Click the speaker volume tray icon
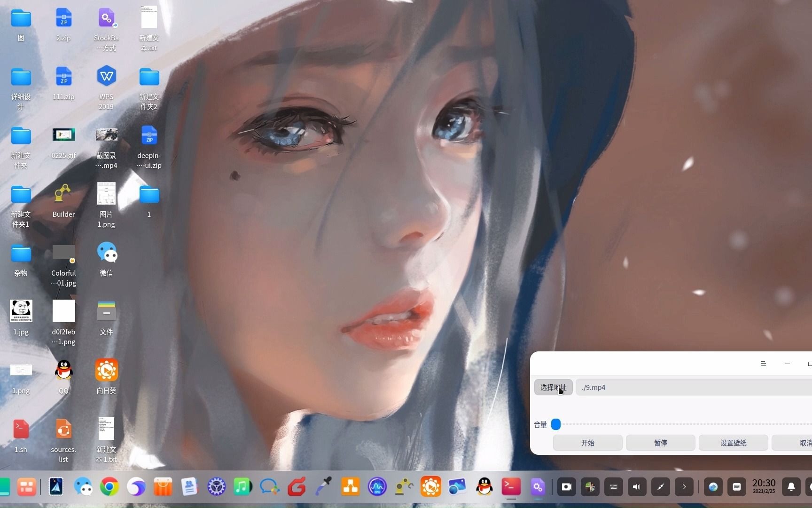Screen dimensions: 812x508 click(637, 487)
